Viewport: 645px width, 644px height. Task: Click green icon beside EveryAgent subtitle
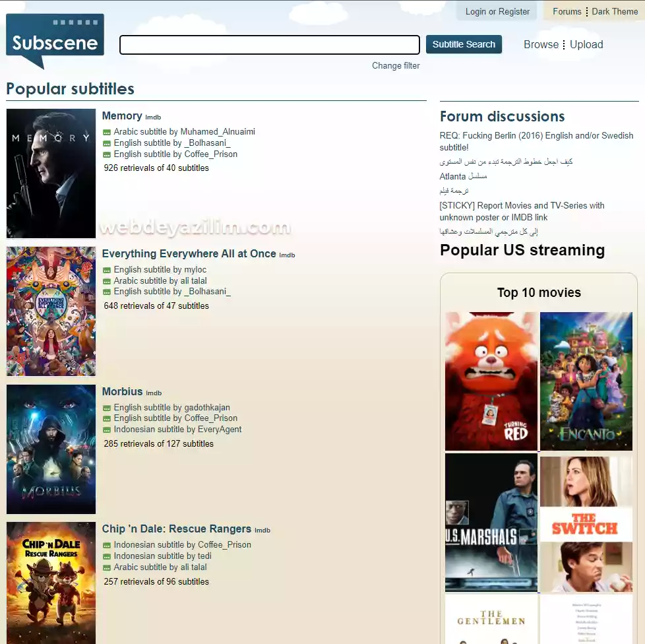107,430
